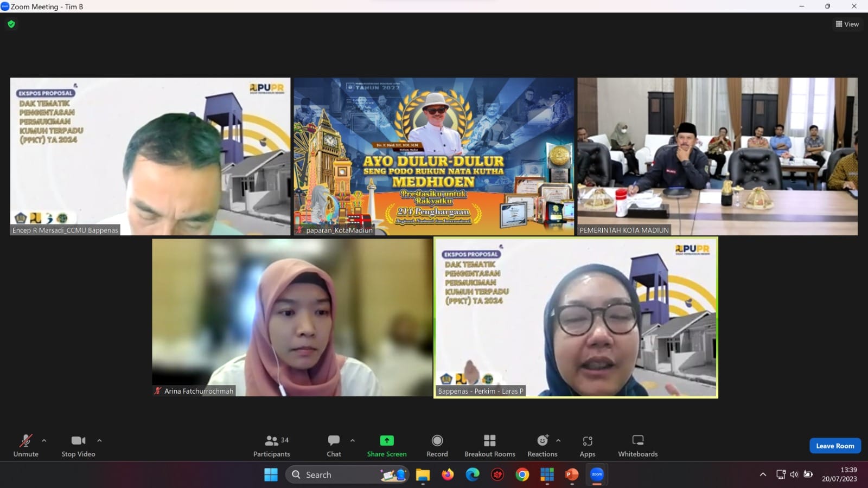Click the green encryption shield icon

(11, 24)
